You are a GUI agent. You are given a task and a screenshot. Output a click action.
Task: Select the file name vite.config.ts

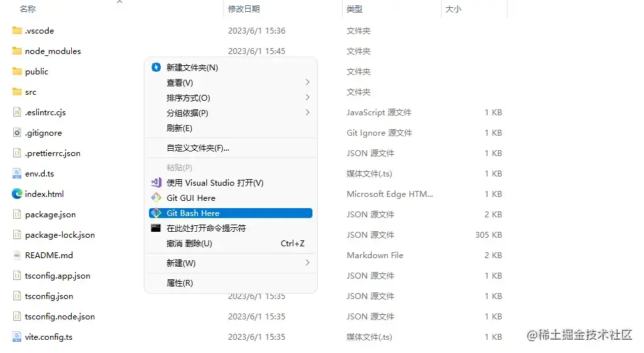[x=49, y=337]
